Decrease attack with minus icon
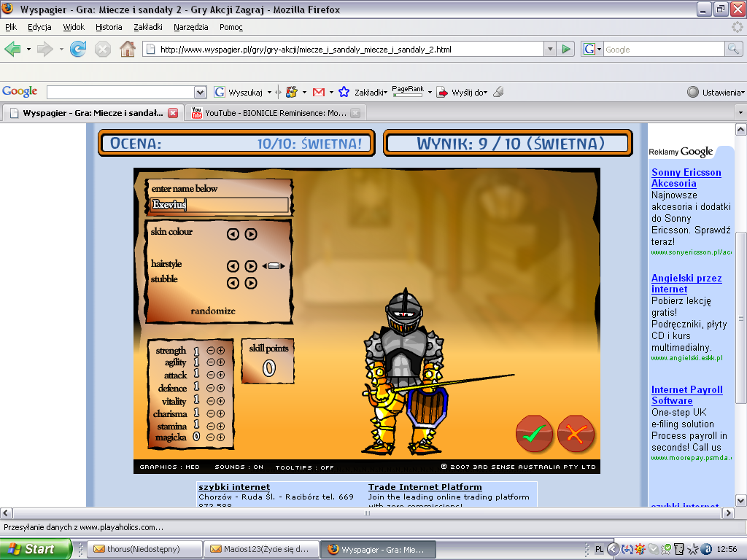Image resolution: width=747 pixels, height=560 pixels. click(211, 376)
